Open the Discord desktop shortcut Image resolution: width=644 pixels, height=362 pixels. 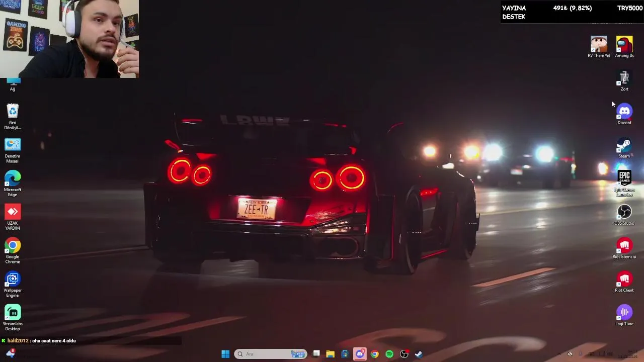pyautogui.click(x=624, y=114)
